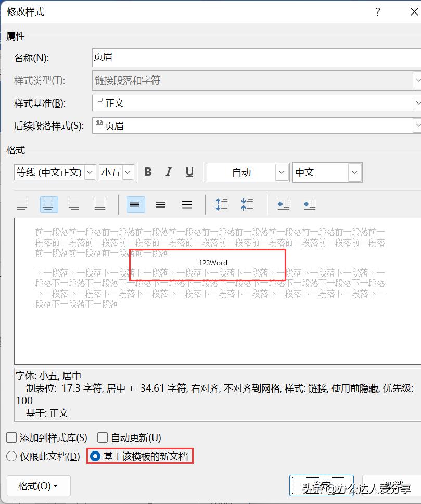Open the font size dropdown showing 小五
The height and width of the screenshot is (504, 421).
point(126,172)
